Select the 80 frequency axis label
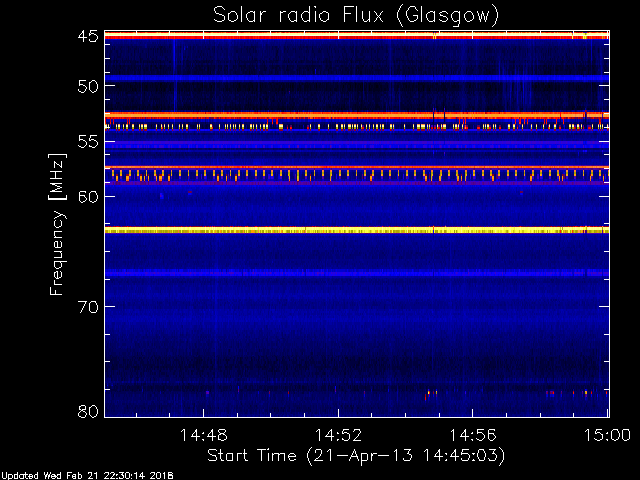 point(88,411)
